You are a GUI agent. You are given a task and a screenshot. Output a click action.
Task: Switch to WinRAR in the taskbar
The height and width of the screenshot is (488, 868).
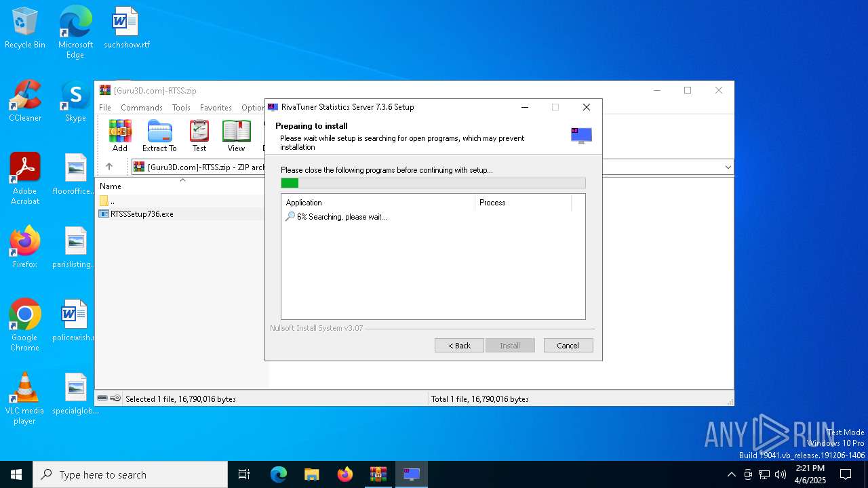coord(378,474)
